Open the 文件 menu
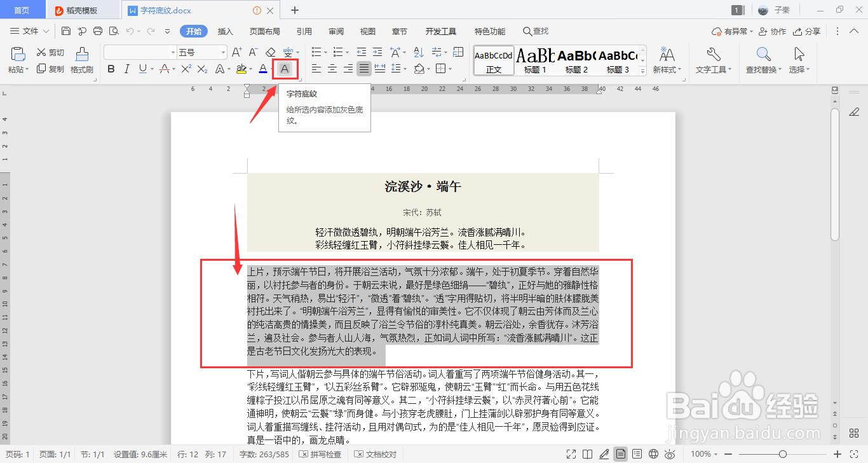The height and width of the screenshot is (463, 868). pyautogui.click(x=29, y=31)
